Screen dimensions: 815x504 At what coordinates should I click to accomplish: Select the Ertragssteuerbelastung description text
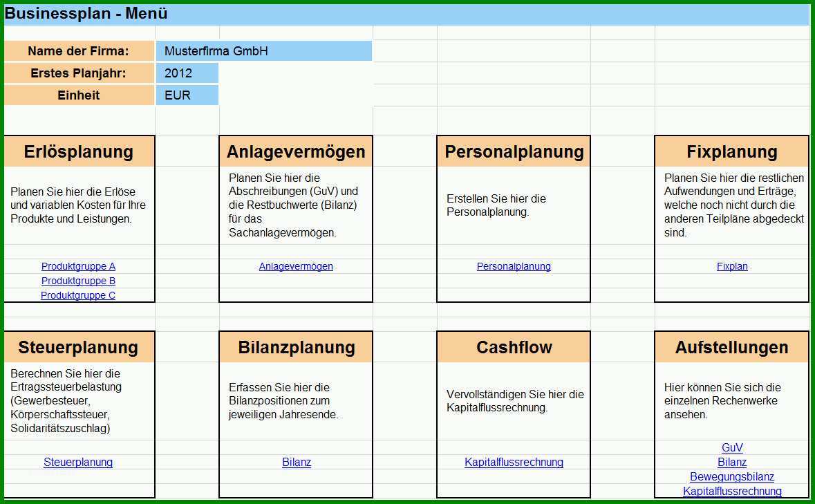66,400
